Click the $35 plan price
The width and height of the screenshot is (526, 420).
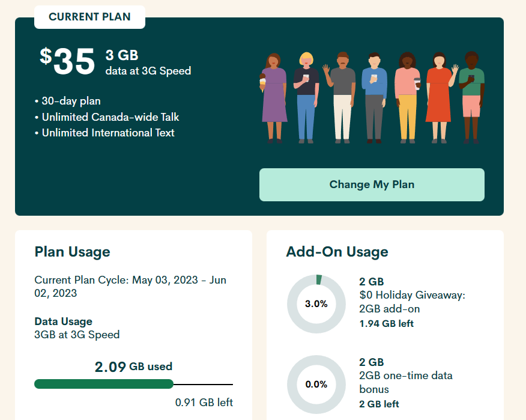[x=68, y=61]
